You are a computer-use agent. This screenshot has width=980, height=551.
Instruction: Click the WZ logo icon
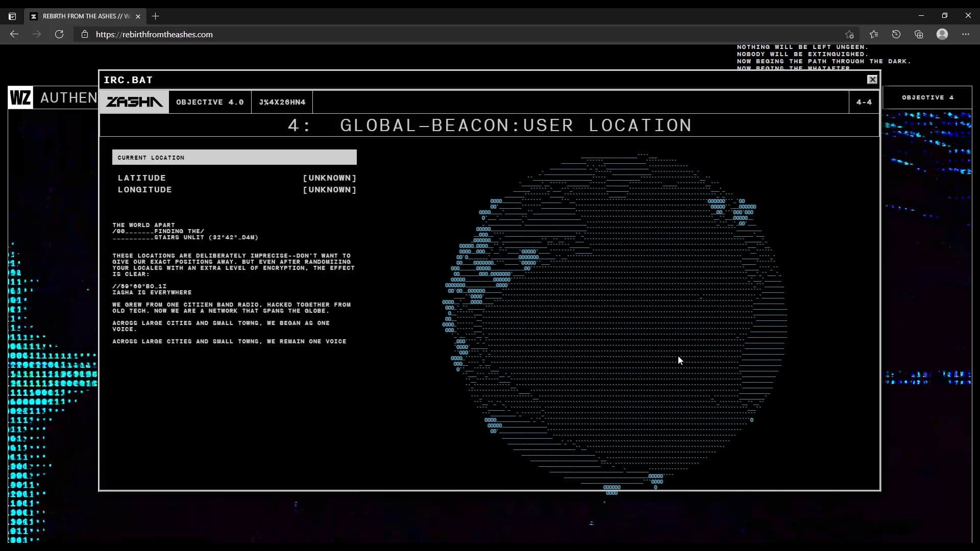20,97
